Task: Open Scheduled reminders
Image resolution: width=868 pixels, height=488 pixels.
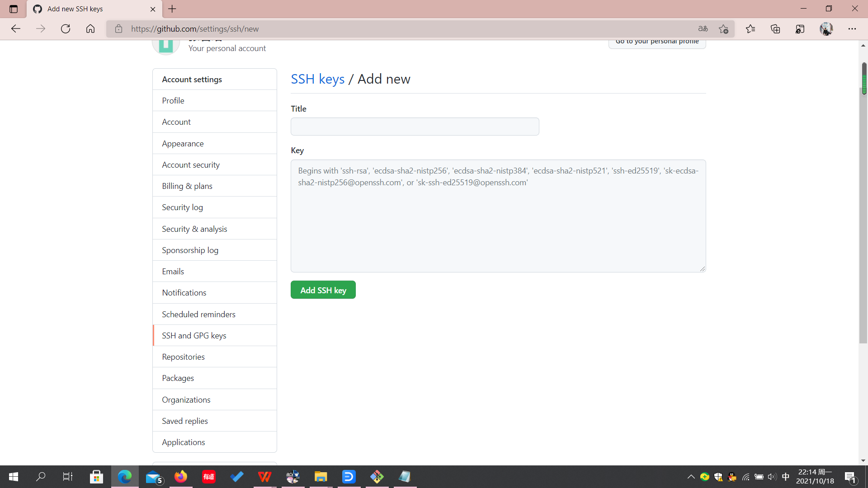Action: click(x=215, y=314)
